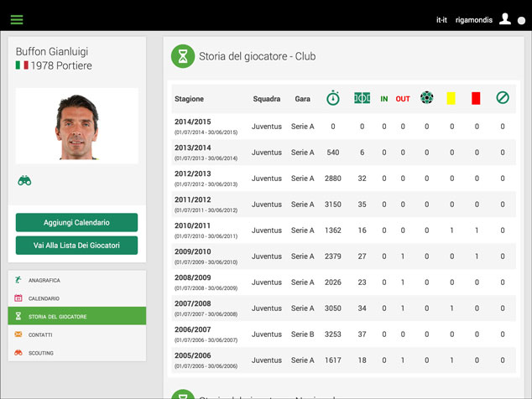Click the football pitch appearances column icon
The width and height of the screenshot is (532, 399).
(x=362, y=98)
